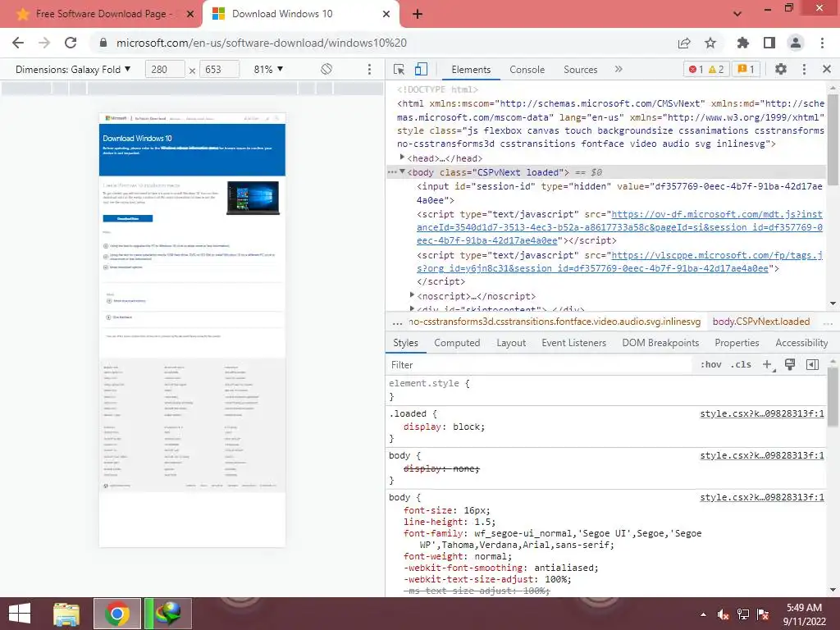Close the Free Software Download tab
Image resolution: width=840 pixels, height=630 pixels.
(x=190, y=14)
